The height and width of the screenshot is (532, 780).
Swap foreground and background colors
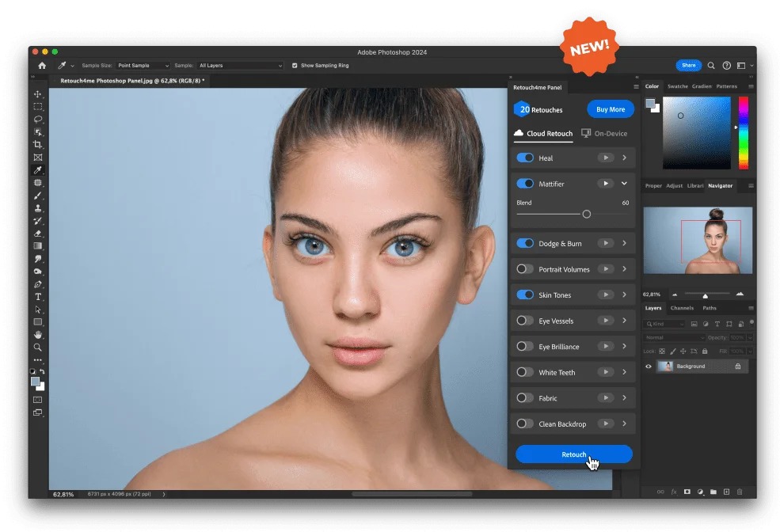tap(42, 371)
